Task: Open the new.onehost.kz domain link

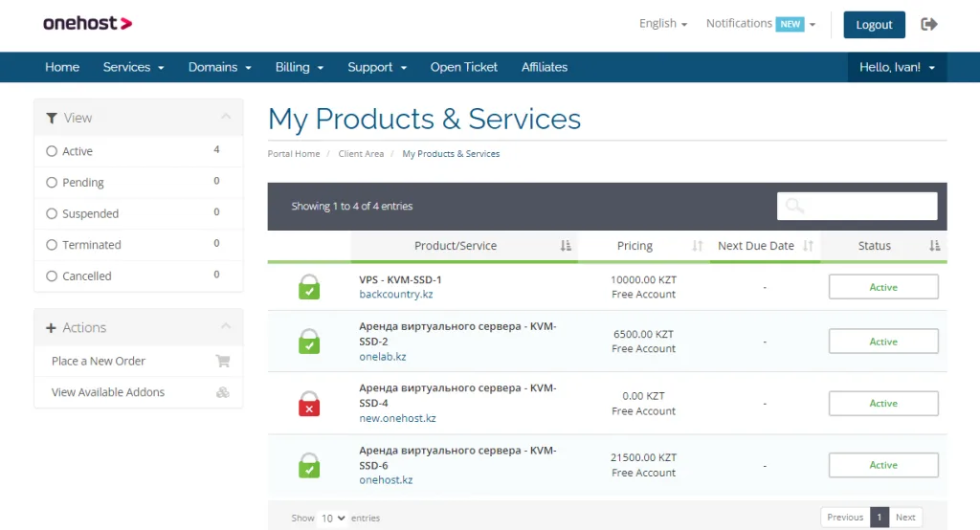Action: (397, 418)
